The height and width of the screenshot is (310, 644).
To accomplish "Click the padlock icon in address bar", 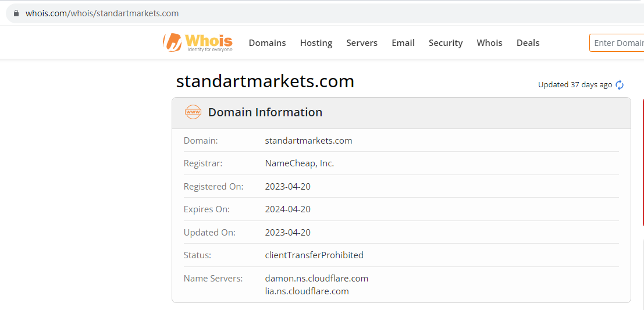I will tap(16, 13).
